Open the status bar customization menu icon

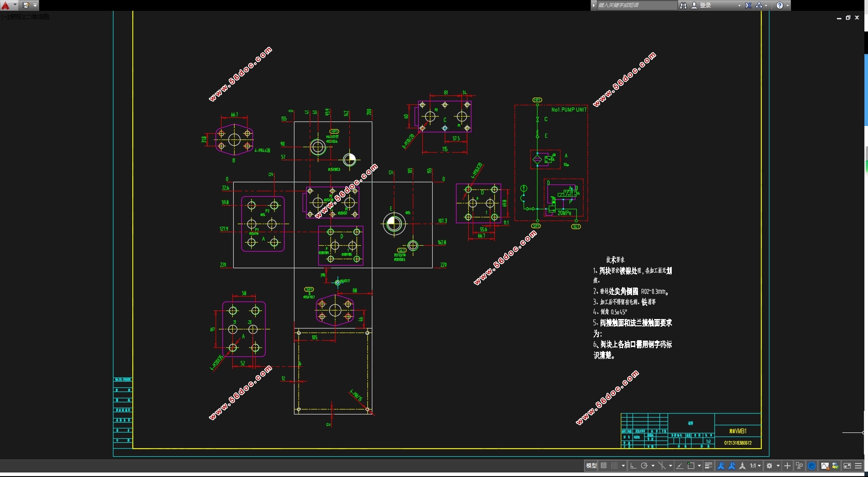pyautogui.click(x=859, y=466)
